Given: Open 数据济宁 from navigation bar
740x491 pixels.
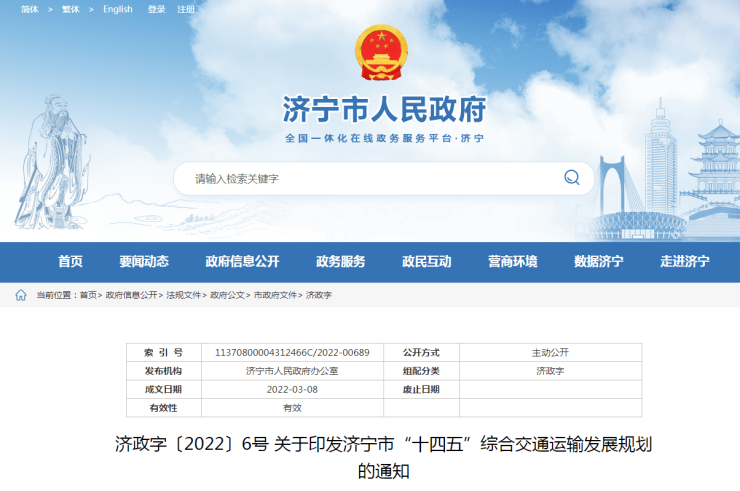Looking at the screenshot, I should 599,262.
